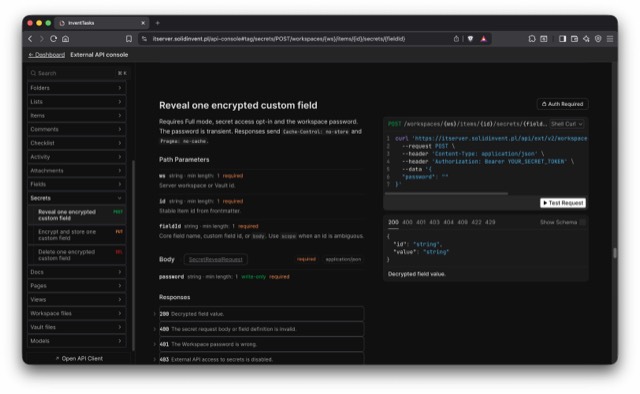Expand the Views section
This screenshot has width=640, height=394.
point(76,300)
